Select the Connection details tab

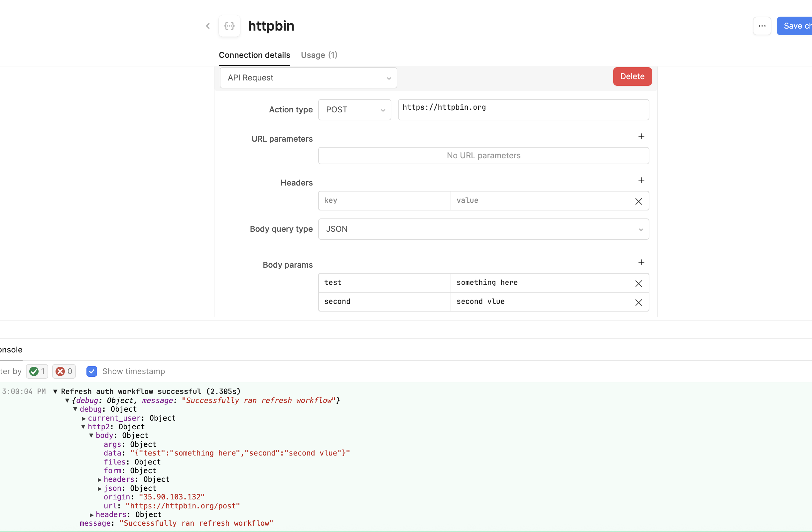click(x=254, y=55)
